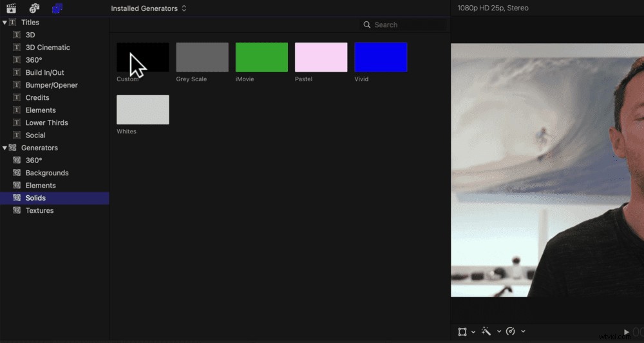644x343 pixels.
Task: Open the Transform tool dropdown arrow
Action: click(473, 331)
